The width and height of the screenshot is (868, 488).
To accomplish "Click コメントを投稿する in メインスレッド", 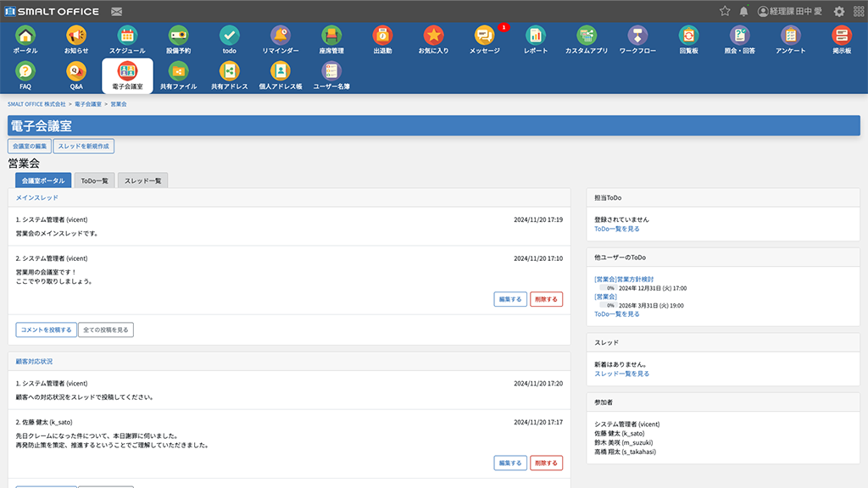I will 46,330.
